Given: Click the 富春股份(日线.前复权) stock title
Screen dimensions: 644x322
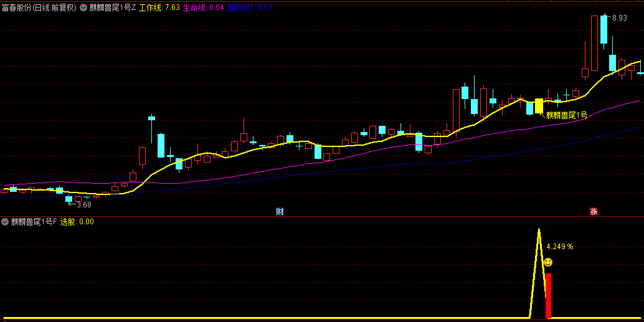Looking at the screenshot, I should tap(39, 7).
